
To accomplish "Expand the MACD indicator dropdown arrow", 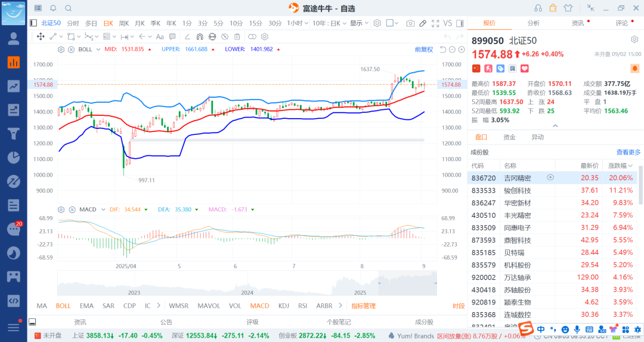I will (x=103, y=209).
